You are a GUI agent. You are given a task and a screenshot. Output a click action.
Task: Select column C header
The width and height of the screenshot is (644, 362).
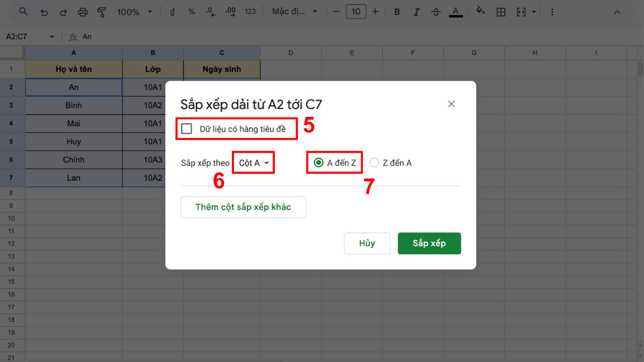(222, 53)
